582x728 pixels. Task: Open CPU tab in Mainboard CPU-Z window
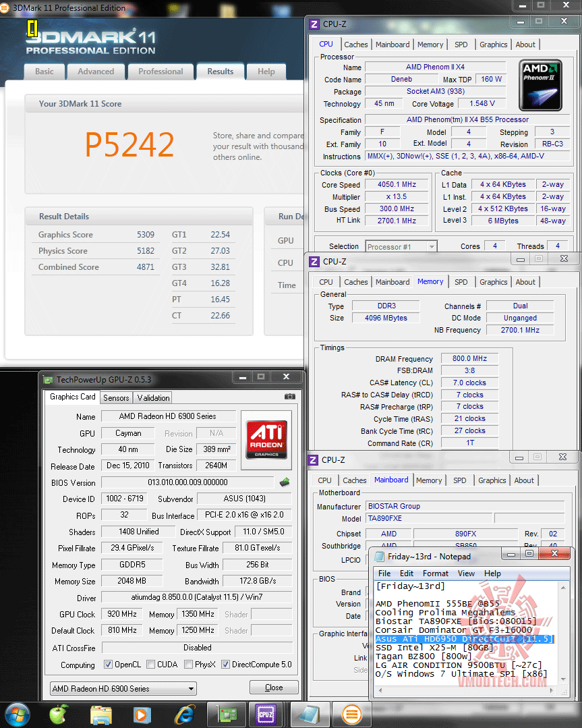tap(325, 480)
